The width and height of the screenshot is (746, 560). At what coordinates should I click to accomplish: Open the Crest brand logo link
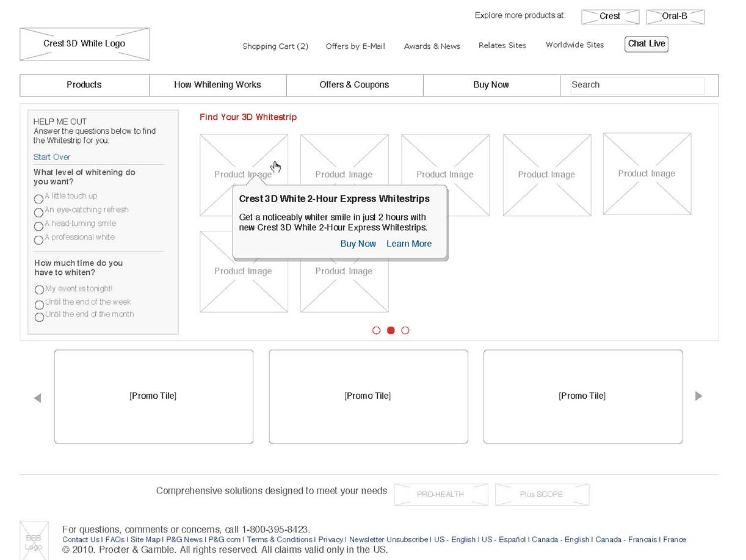610,16
